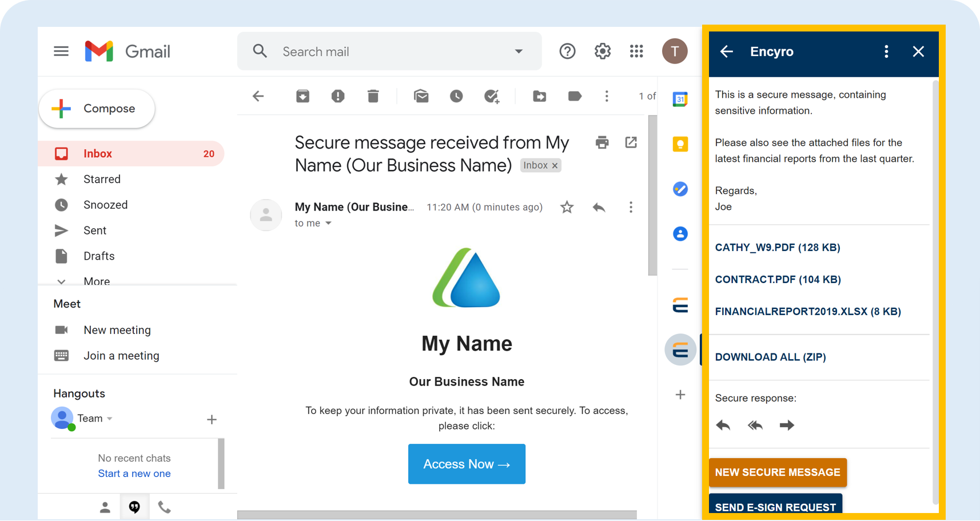
Task: Remove Inbox label from subject
Action: tap(555, 166)
